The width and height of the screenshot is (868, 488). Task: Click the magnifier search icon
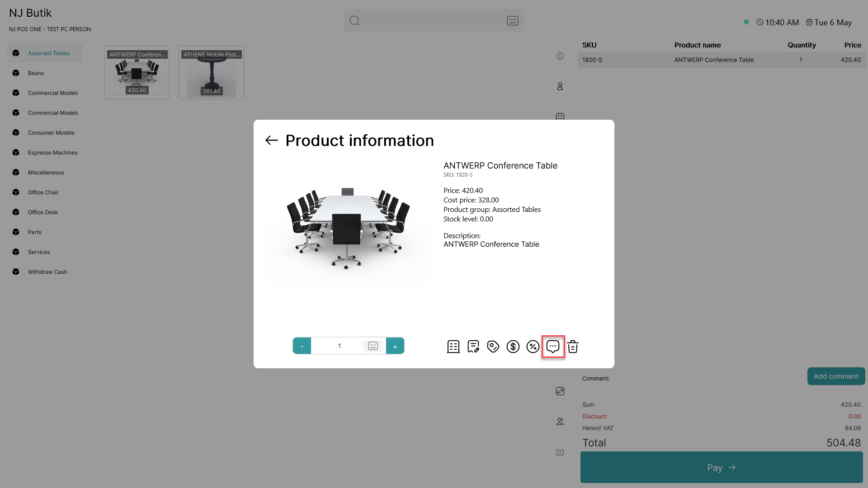(354, 21)
